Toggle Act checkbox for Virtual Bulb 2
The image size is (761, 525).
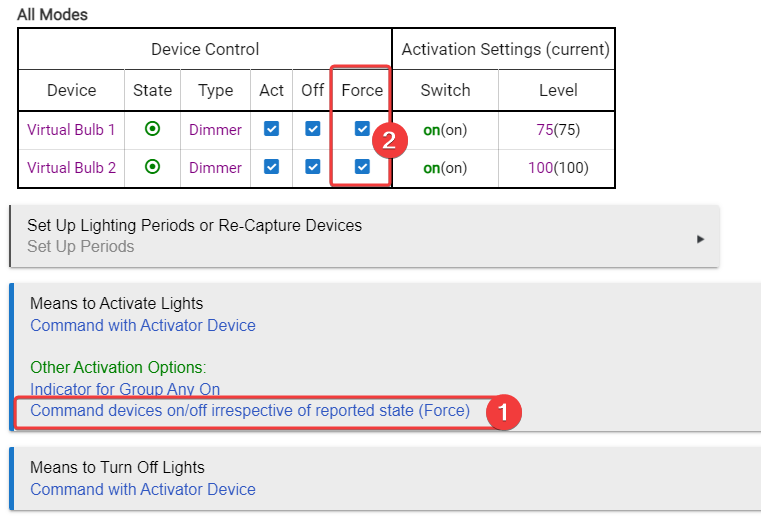[271, 167]
